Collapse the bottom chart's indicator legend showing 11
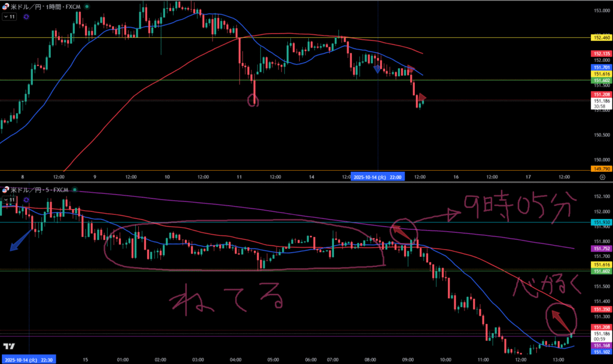 [9, 200]
